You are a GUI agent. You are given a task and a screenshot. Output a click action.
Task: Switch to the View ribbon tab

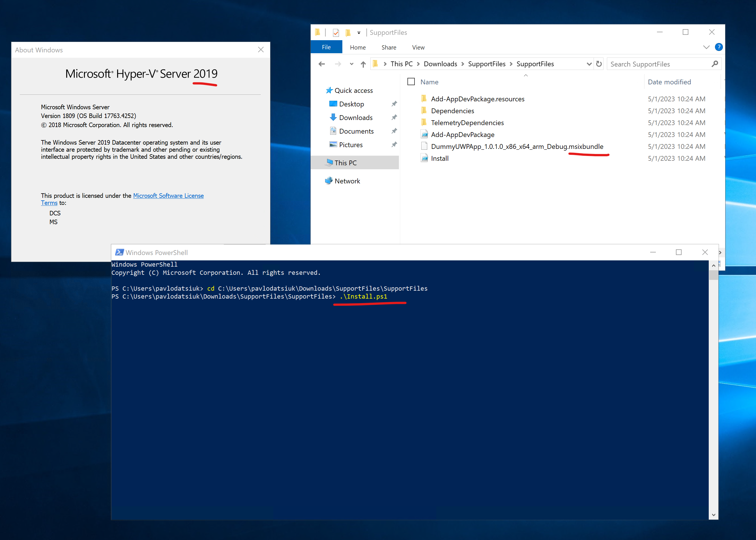pos(418,47)
